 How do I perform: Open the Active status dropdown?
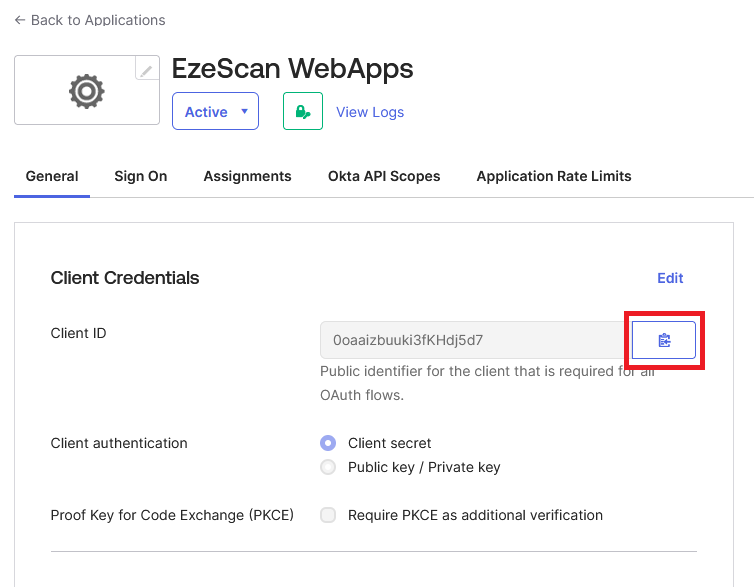coord(215,111)
